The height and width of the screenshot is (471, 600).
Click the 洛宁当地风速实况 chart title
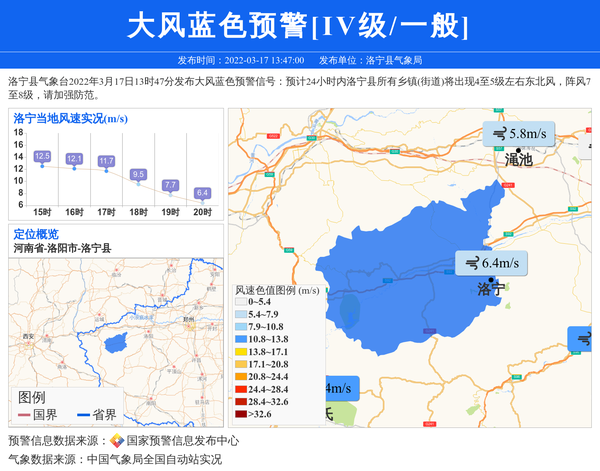point(69,119)
